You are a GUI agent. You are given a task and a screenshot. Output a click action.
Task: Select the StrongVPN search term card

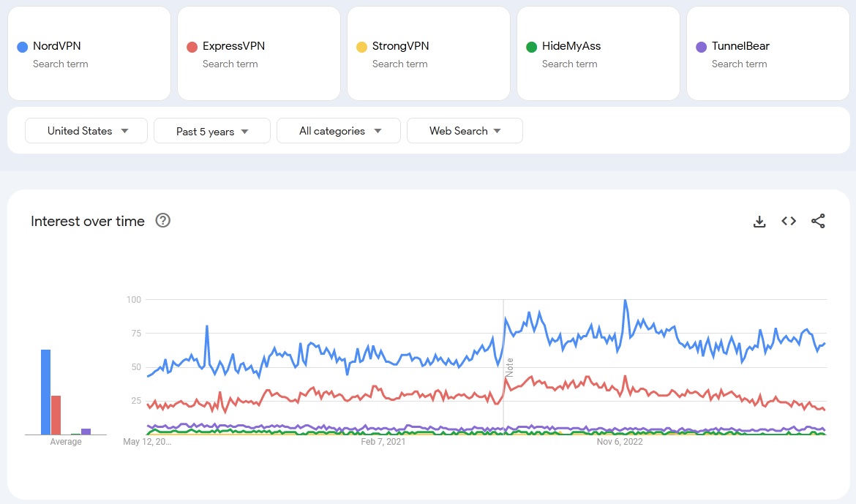(x=429, y=53)
